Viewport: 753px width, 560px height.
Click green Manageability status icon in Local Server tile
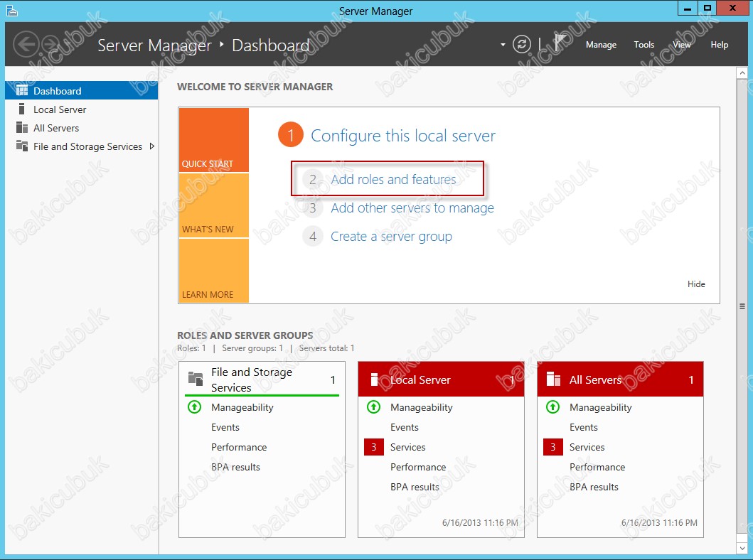point(373,407)
